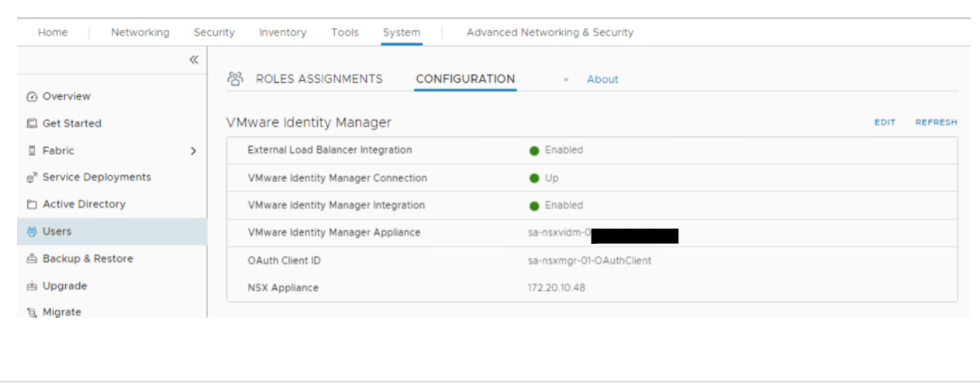Open Get Started in the sidebar

tap(72, 123)
